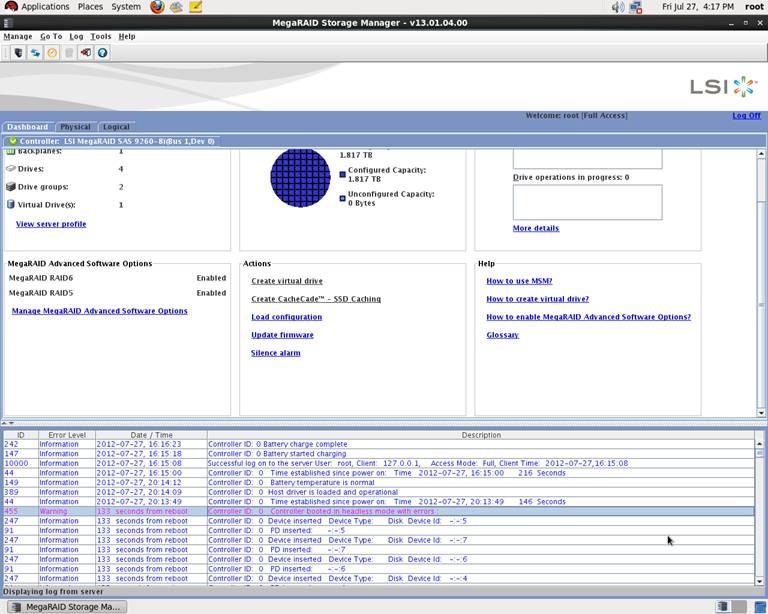Image resolution: width=768 pixels, height=614 pixels.
Task: Click the red exit toolbar icon
Action: pyautogui.click(x=86, y=52)
